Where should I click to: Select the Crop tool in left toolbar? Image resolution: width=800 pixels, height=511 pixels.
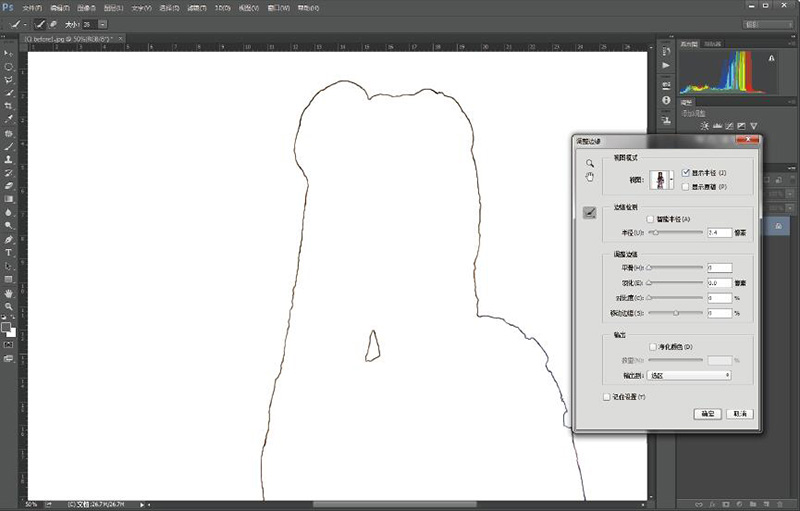9,106
